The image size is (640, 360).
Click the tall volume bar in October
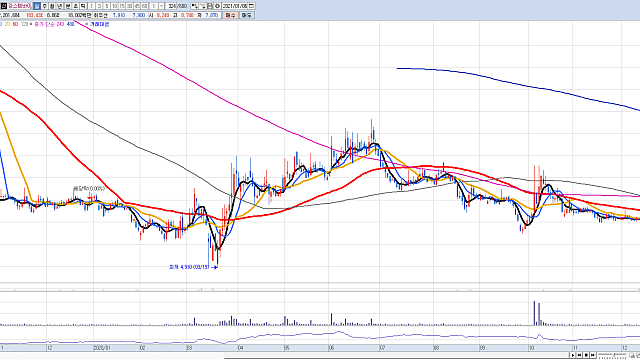534,313
